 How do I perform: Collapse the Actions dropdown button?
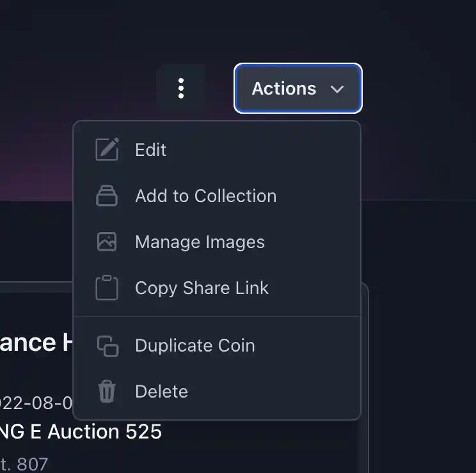[297, 88]
